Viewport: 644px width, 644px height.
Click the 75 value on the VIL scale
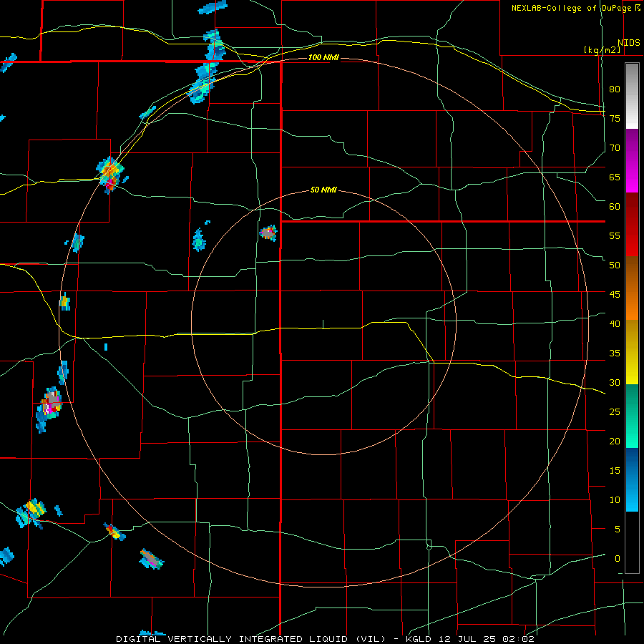pyautogui.click(x=615, y=118)
